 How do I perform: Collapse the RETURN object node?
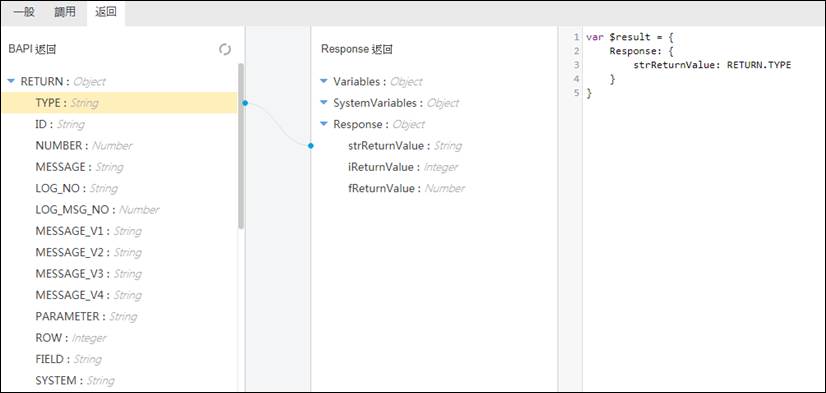coord(11,82)
